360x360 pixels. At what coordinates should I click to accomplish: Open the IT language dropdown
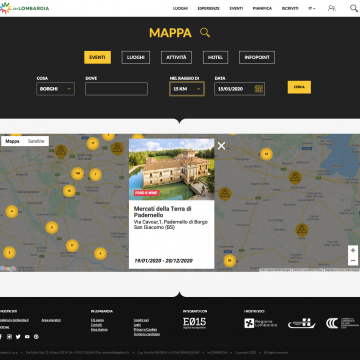(x=312, y=8)
